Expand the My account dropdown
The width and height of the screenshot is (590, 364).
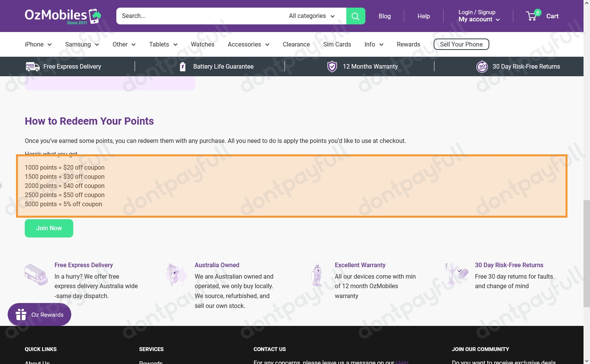[479, 19]
